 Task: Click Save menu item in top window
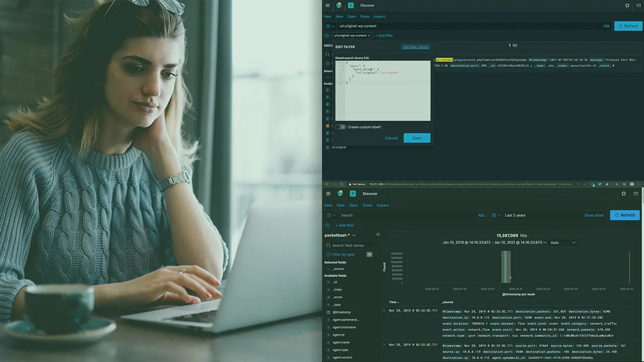[x=339, y=17]
